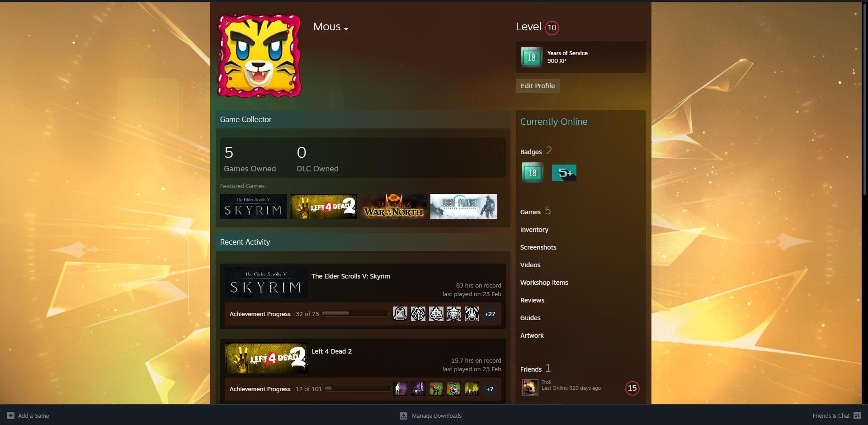
Task: Click the first Left 4 Dead 2 achievement, white figure
Action: [400, 389]
